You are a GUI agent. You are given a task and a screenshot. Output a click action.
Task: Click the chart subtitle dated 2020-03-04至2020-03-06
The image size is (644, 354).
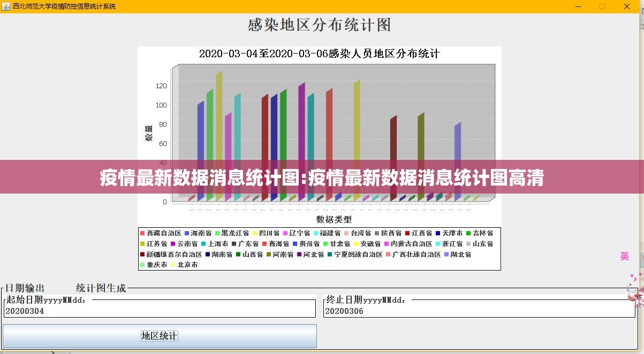tap(319, 53)
